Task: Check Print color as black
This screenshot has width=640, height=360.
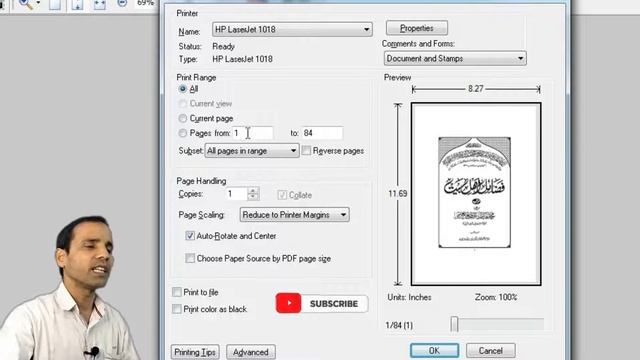Action: [177, 309]
